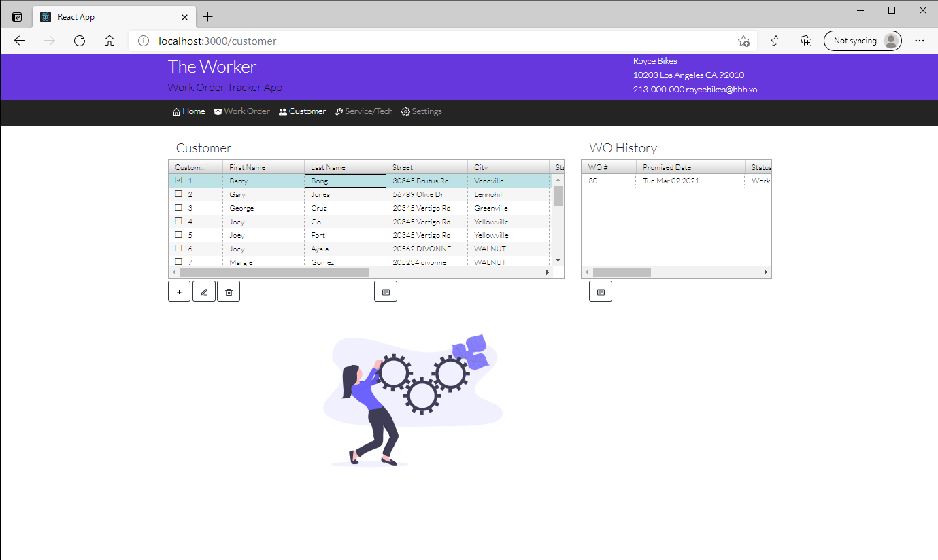Sort by the Promised Date column header
Screen dimensions: 938x560
[690, 167]
